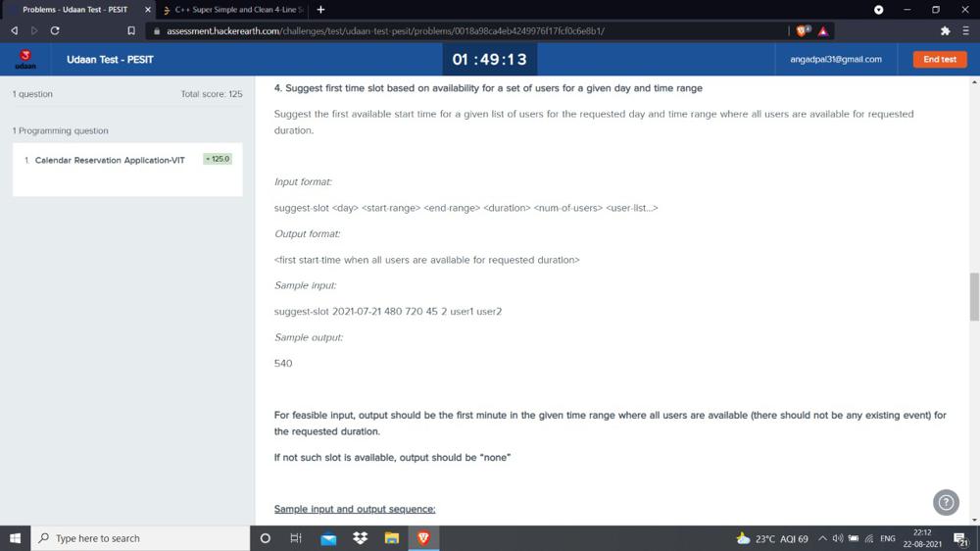980x551 pixels.
Task: Open the extensions puzzle icon
Action: coord(945,30)
